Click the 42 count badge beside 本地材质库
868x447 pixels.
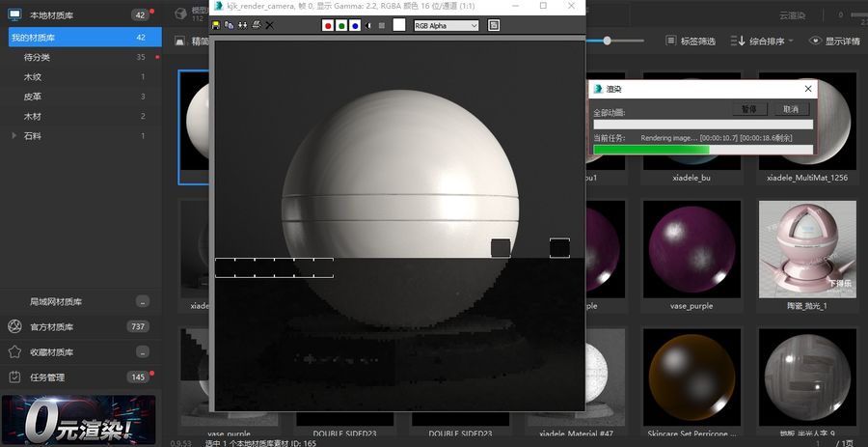click(x=140, y=14)
